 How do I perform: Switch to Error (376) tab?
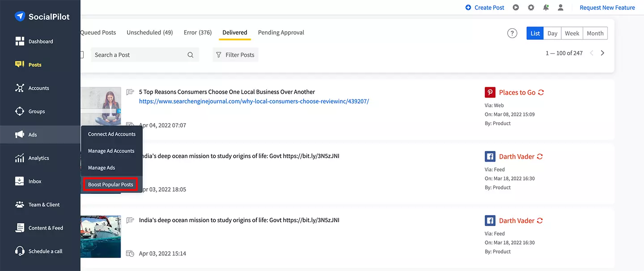pos(198,32)
